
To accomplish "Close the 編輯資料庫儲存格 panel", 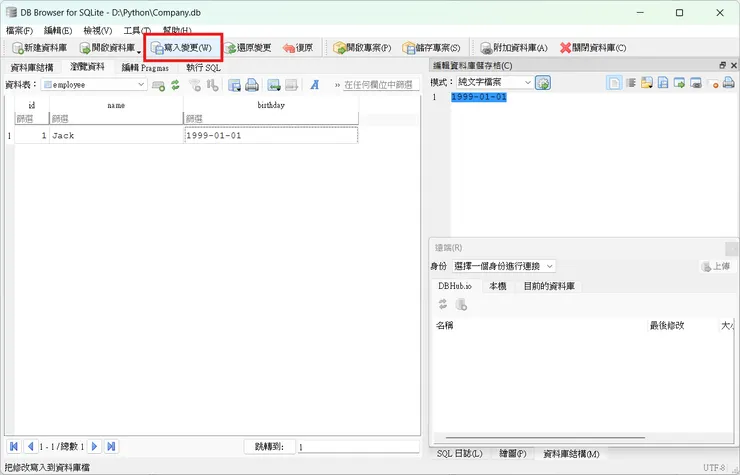I will (x=733, y=65).
